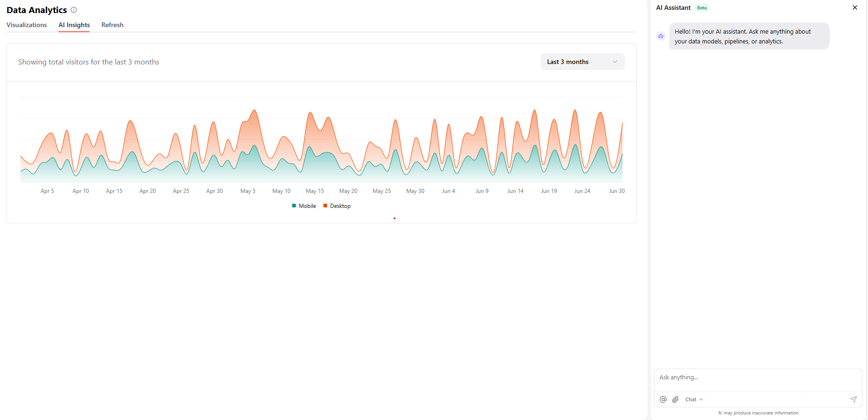The image size is (868, 420).
Task: Click the Apr 5 axis label
Action: pos(47,191)
